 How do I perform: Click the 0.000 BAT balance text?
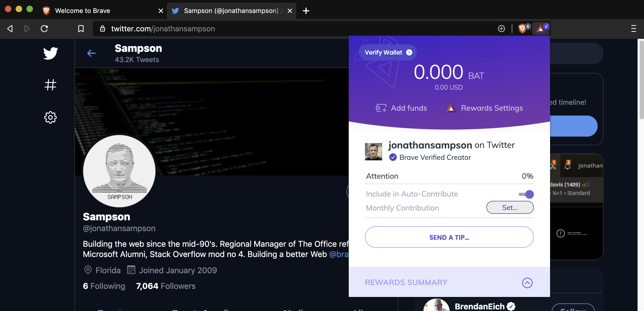point(449,72)
